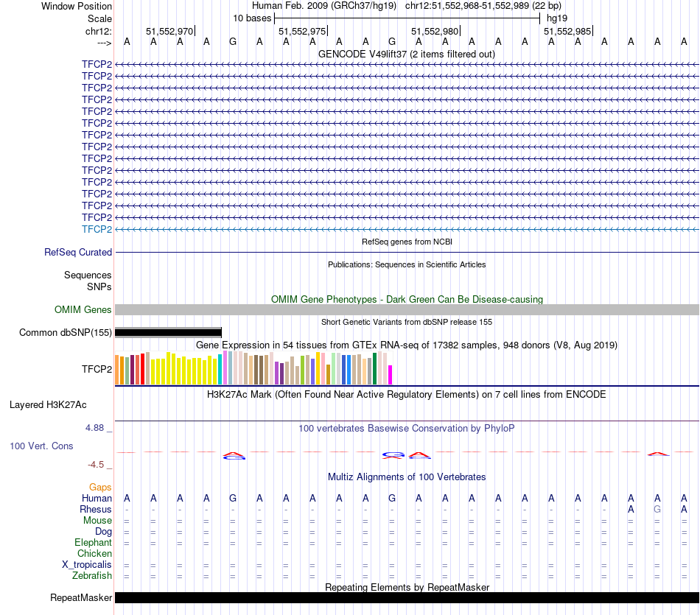Click the RefSeq Curated track label
The width and height of the screenshot is (700, 615).
coord(77,252)
